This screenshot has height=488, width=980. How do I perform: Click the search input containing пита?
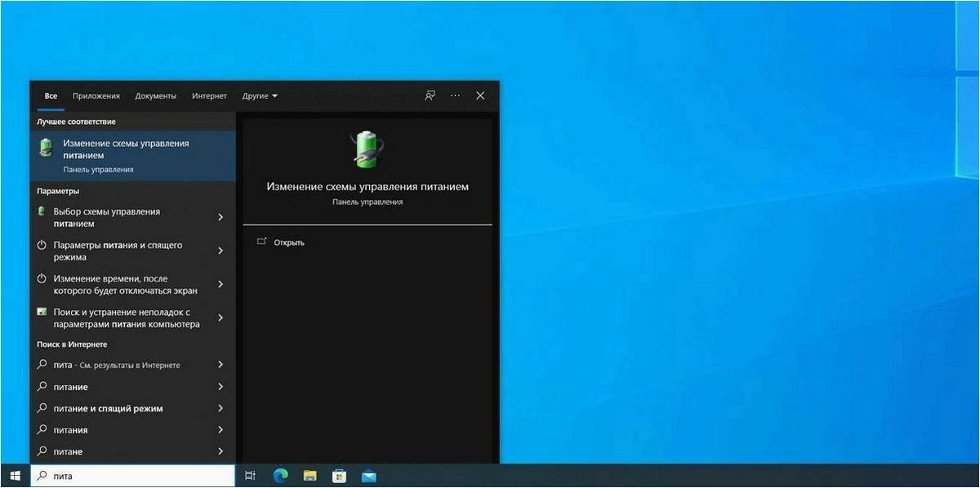click(x=132, y=476)
